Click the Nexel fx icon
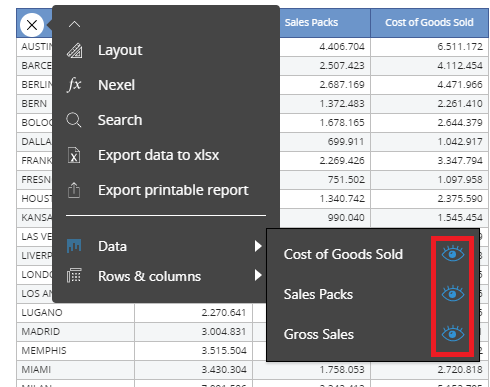The image size is (490, 387). coord(74,85)
